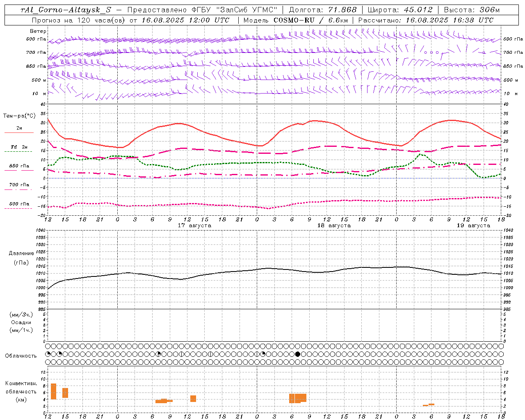
Task: Click the red line sample under the 2м legend
Action: [x=19, y=132]
